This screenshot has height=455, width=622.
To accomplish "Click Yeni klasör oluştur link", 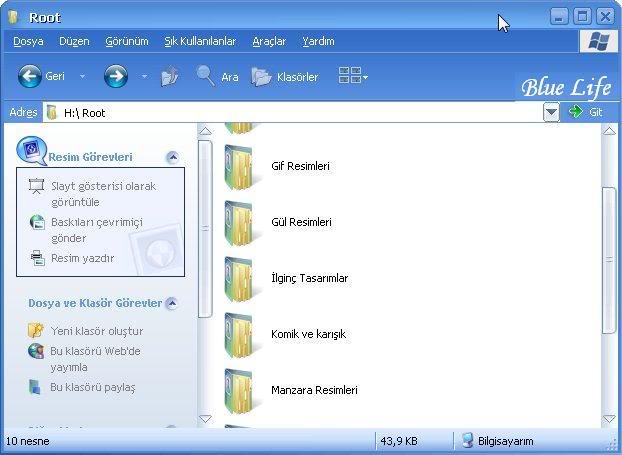I will [x=96, y=331].
